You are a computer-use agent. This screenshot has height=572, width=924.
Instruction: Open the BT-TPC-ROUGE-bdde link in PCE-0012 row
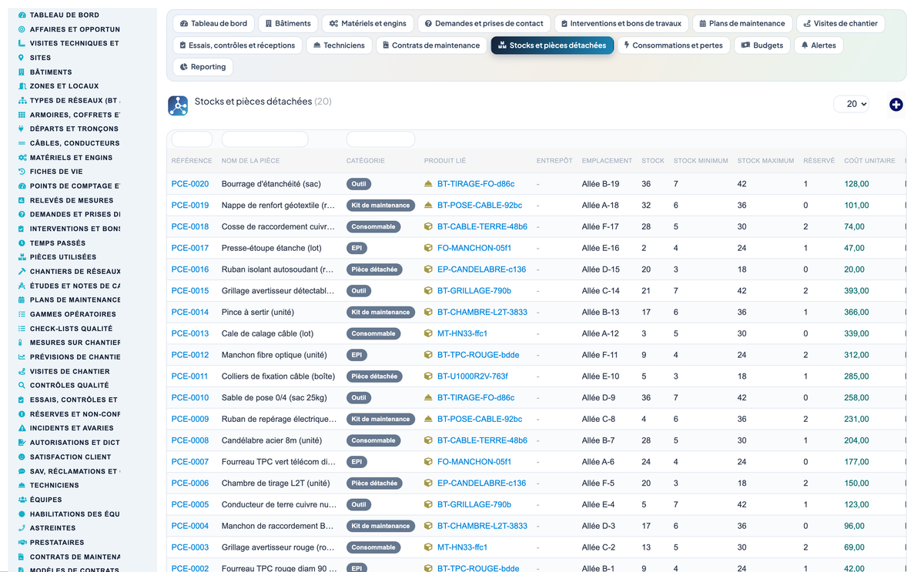pos(478,355)
